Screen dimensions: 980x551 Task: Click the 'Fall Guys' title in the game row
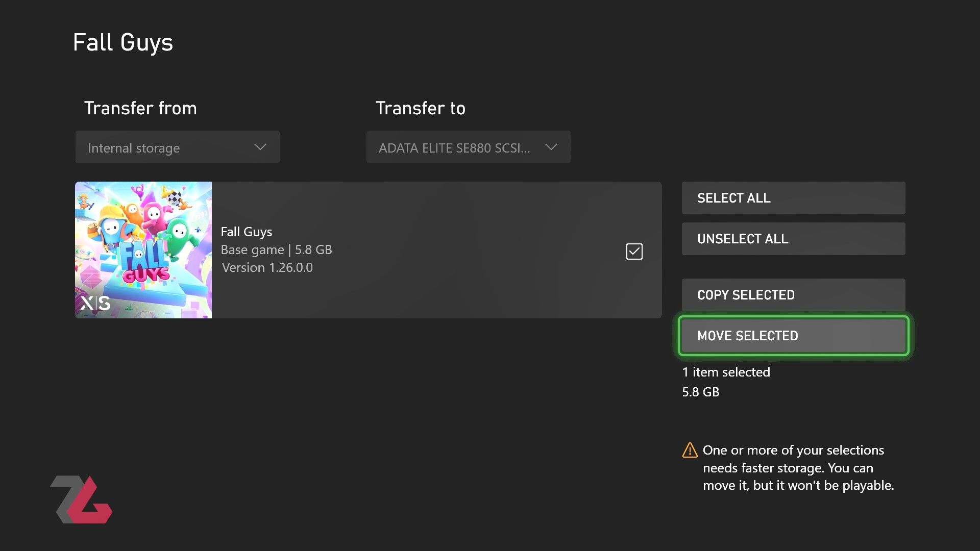(x=247, y=232)
